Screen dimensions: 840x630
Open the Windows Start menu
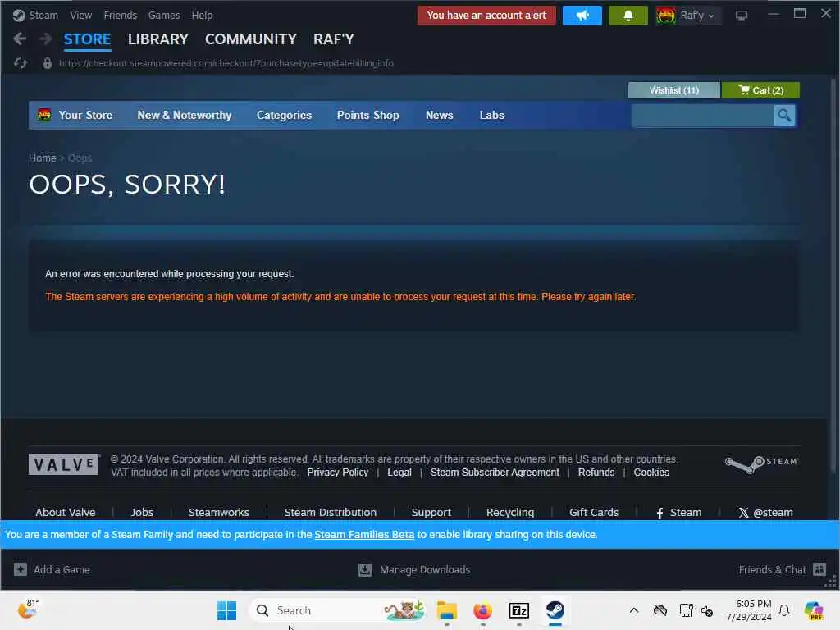(x=226, y=610)
